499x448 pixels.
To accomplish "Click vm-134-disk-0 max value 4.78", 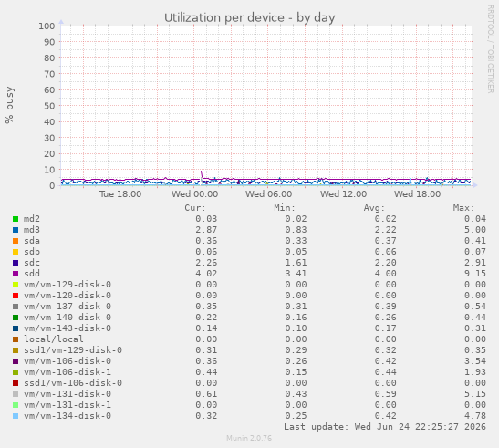I will click(475, 416).
